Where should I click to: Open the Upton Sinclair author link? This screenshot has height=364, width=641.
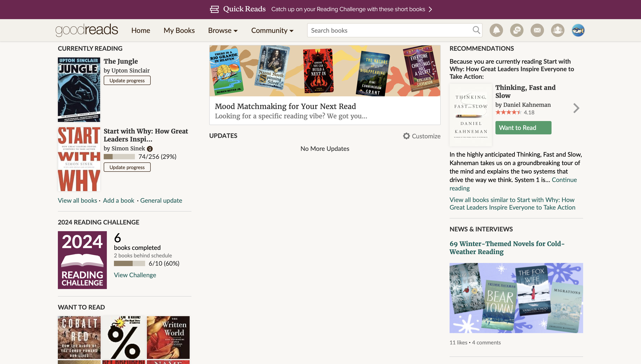click(130, 71)
